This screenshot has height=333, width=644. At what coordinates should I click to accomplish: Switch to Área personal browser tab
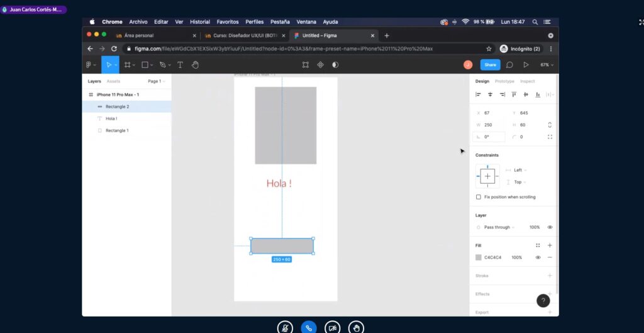157,36
